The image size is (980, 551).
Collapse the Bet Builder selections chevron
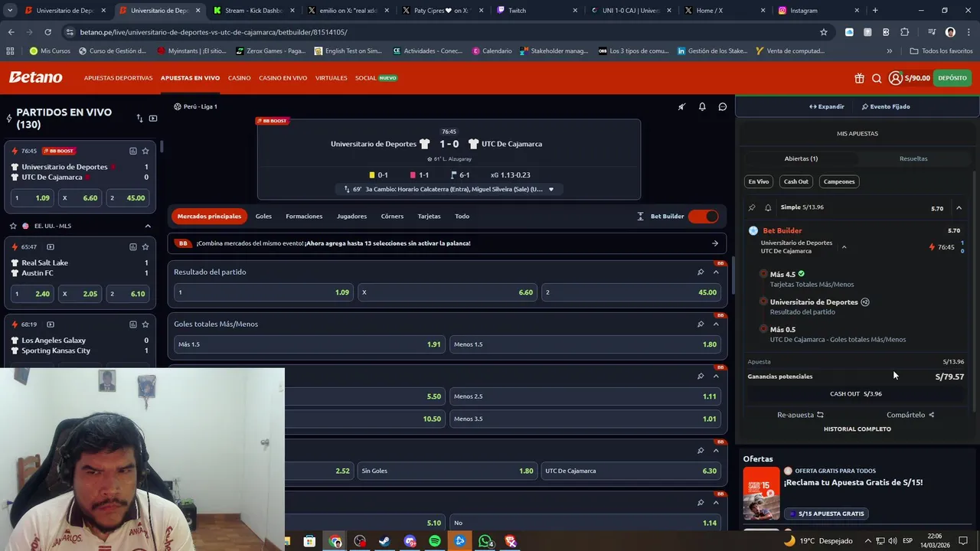pyautogui.click(x=844, y=247)
